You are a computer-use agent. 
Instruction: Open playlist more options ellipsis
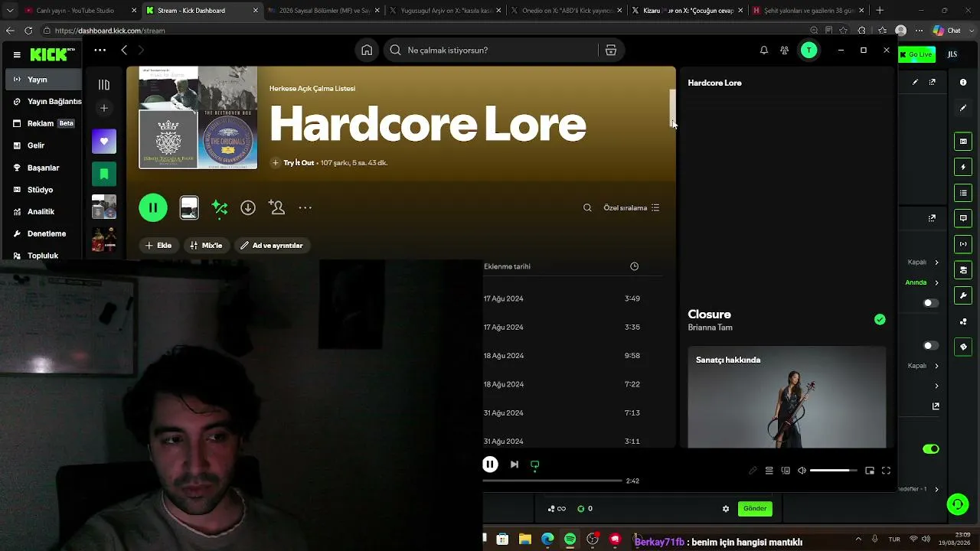coord(305,207)
